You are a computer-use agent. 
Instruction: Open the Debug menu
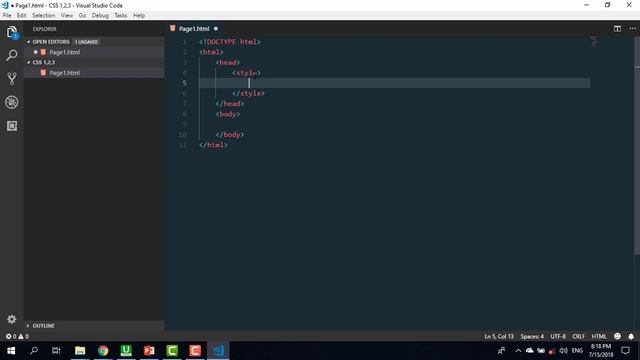[100, 15]
